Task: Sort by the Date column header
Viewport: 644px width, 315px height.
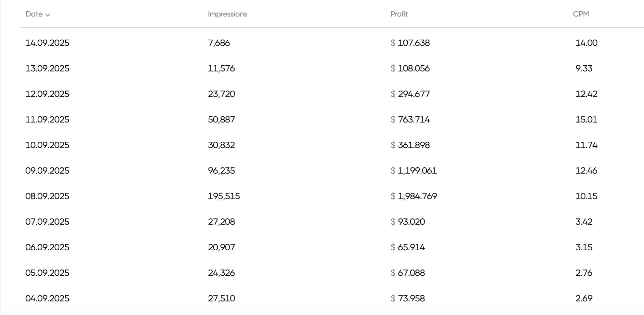Action: coord(34,14)
